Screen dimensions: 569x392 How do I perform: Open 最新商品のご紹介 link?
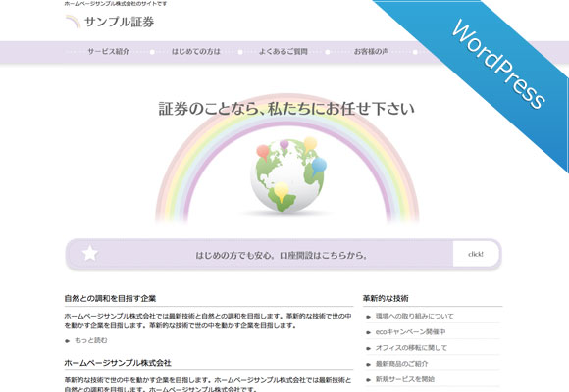click(x=401, y=364)
